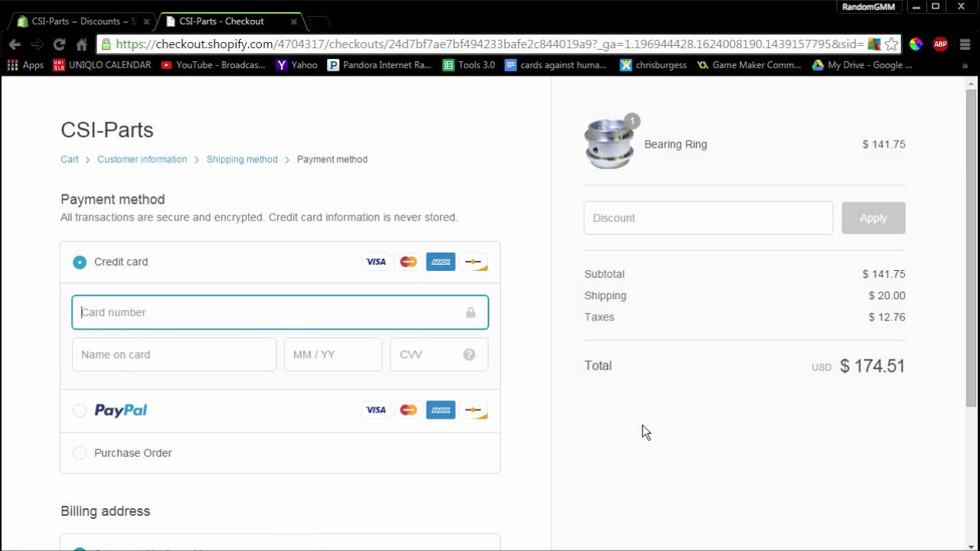Click MasterCard icon in Credit card row
Screen dimensions: 980x551
coord(408,262)
